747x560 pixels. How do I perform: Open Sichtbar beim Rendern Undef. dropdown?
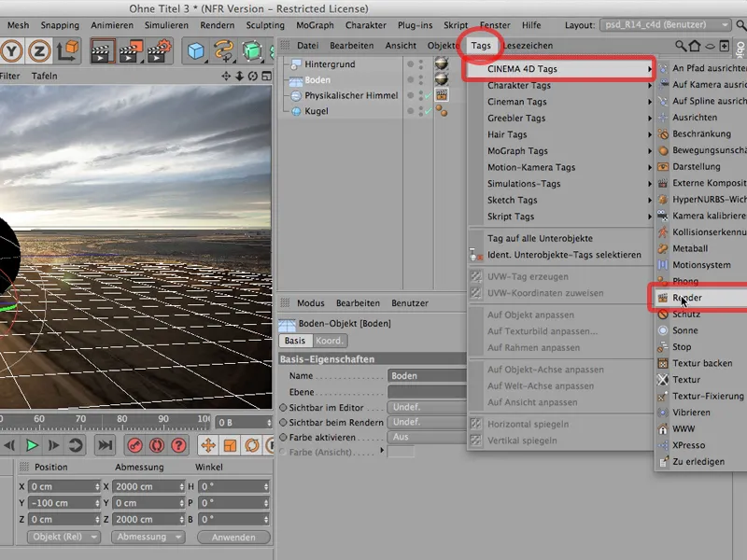click(x=427, y=422)
